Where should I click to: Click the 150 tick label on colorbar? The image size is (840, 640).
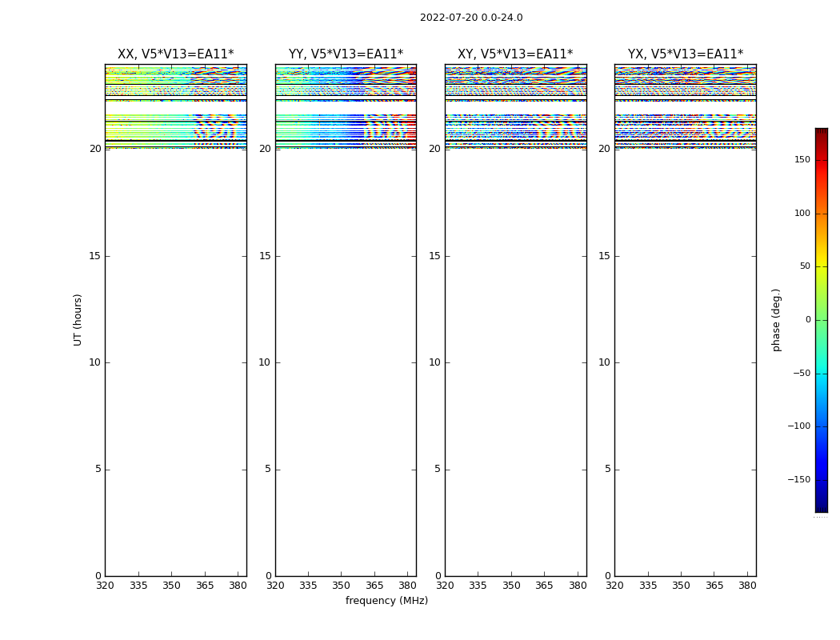[802, 160]
